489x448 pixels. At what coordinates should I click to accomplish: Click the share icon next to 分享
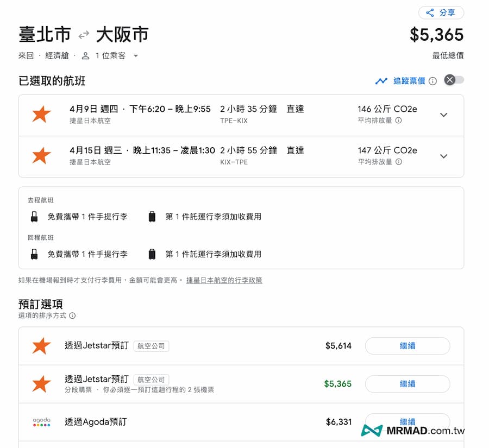click(x=429, y=12)
